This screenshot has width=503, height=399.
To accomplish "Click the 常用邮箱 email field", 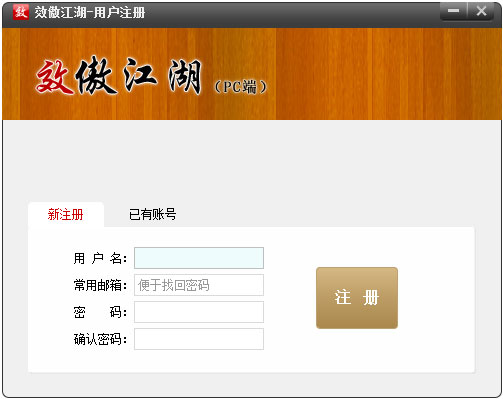I will tap(199, 285).
